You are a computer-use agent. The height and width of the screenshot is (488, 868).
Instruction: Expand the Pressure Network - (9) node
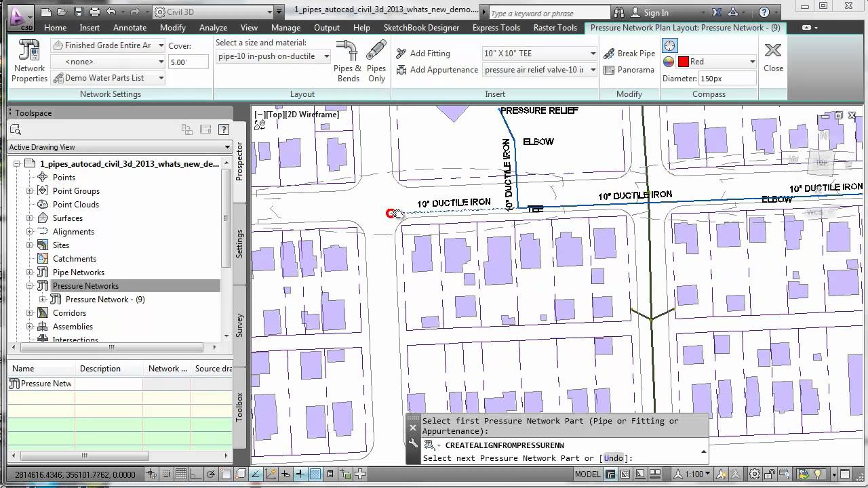[43, 300]
